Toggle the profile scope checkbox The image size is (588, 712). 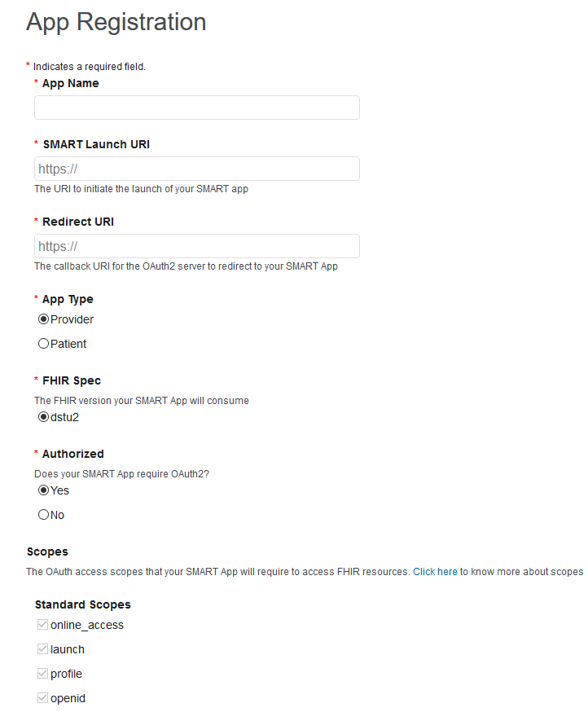point(43,674)
